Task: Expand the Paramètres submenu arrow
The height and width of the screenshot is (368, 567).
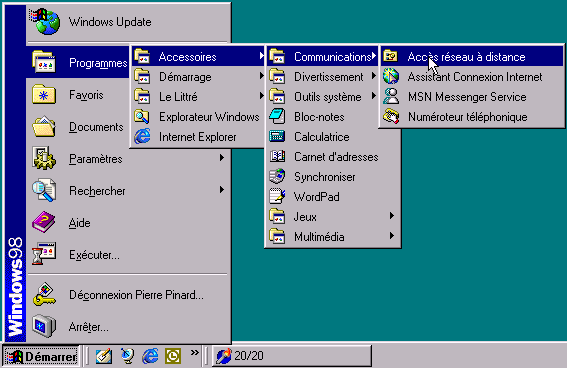Action: click(x=222, y=158)
